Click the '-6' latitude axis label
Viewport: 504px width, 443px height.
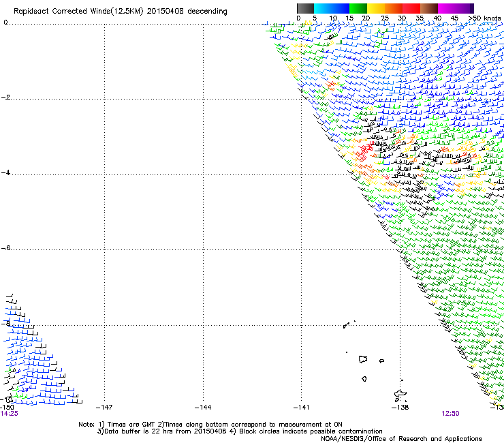[5, 247]
